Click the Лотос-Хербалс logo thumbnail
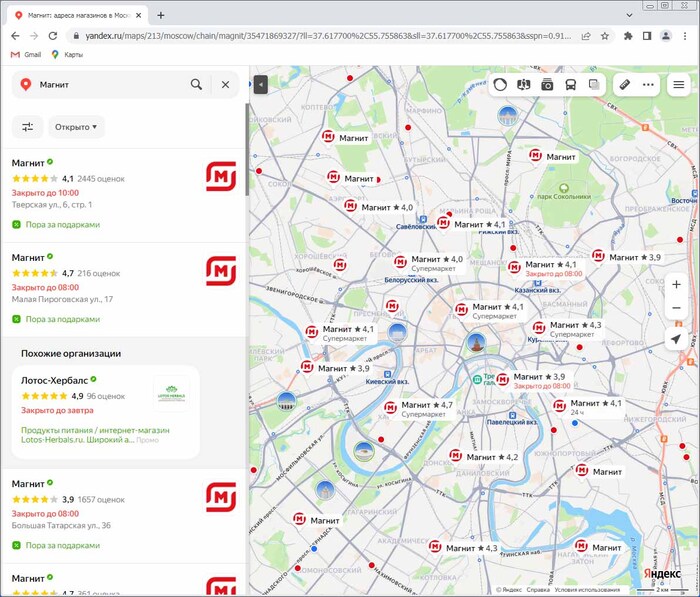The image size is (700, 597). [171, 393]
